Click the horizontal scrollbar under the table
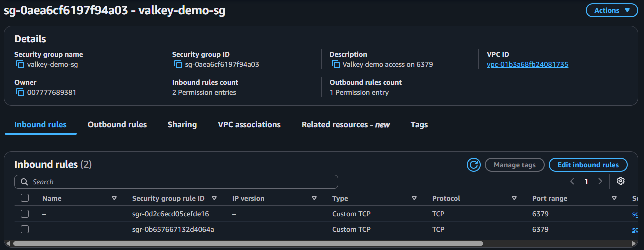The width and height of the screenshot is (644, 250). click(x=248, y=243)
